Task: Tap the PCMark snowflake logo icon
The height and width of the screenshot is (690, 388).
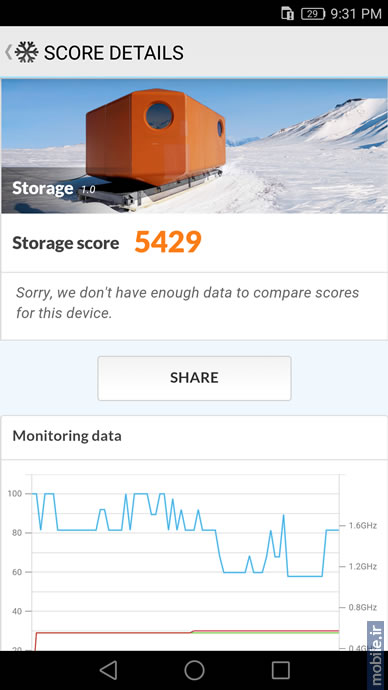Action: coord(26,53)
